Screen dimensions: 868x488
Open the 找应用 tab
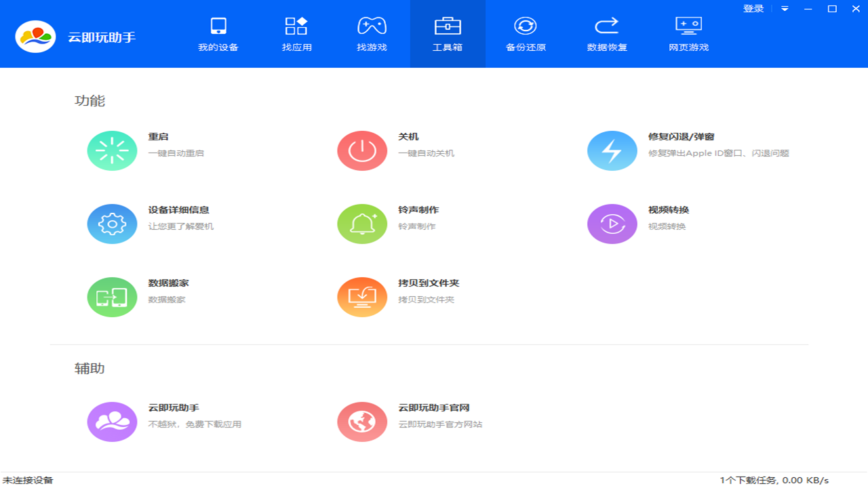coord(297,34)
